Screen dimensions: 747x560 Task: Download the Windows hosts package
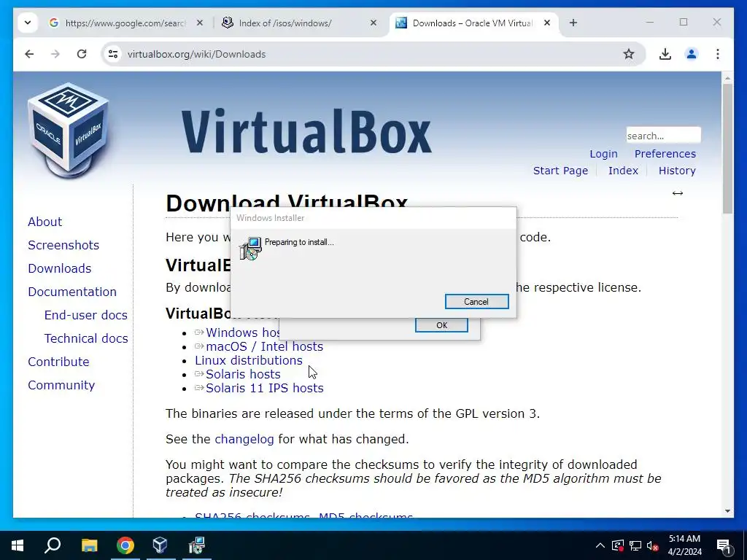click(243, 332)
